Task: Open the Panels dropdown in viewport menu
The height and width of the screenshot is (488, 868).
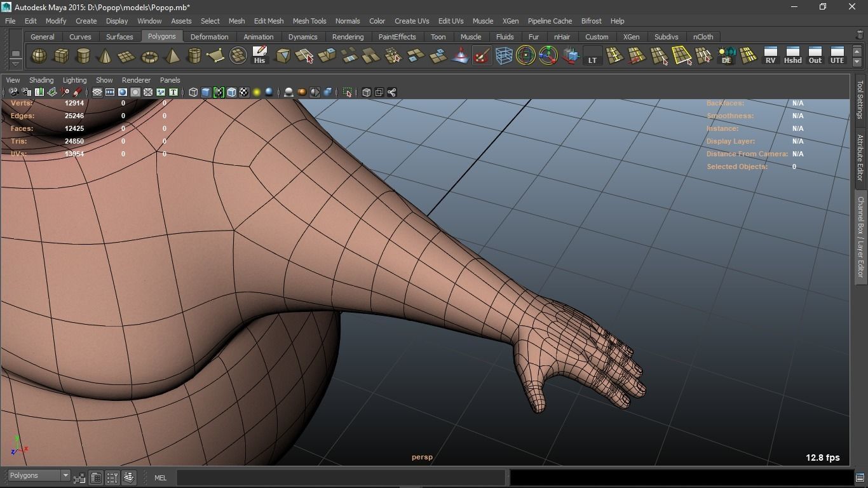Action: click(170, 80)
